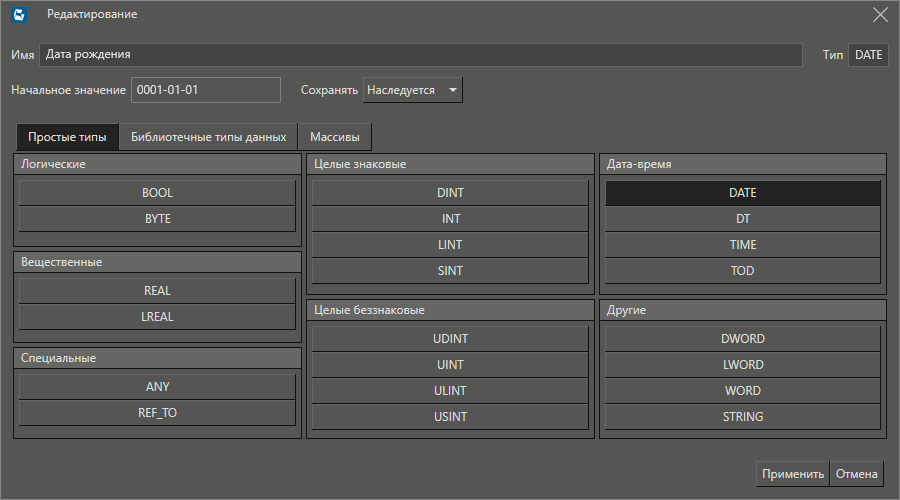Select the DINT signed integer type
The width and height of the screenshot is (900, 500).
(x=450, y=193)
